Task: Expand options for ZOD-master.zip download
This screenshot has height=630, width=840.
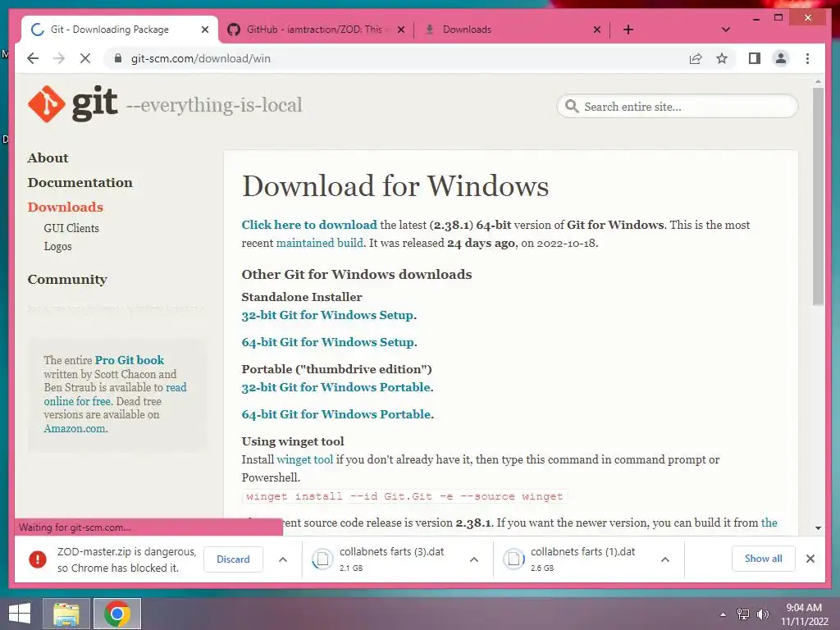Action: pos(283,559)
